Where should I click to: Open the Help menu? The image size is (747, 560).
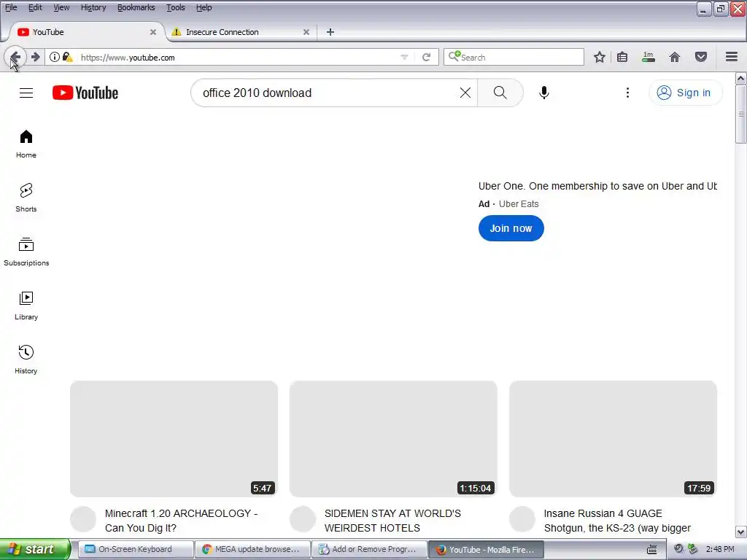[204, 7]
